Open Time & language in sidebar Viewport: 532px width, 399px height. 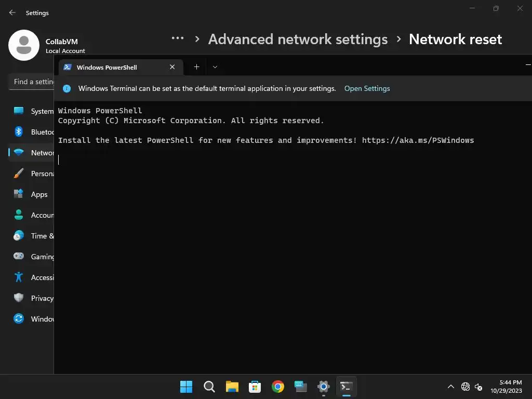coord(31,236)
